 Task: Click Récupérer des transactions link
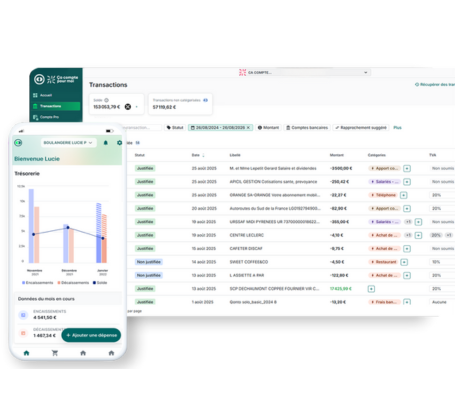pyautogui.click(x=435, y=85)
